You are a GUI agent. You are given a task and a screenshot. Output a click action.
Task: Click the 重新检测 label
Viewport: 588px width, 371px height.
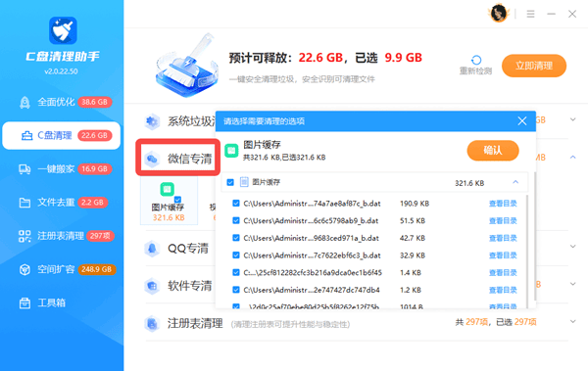476,70
